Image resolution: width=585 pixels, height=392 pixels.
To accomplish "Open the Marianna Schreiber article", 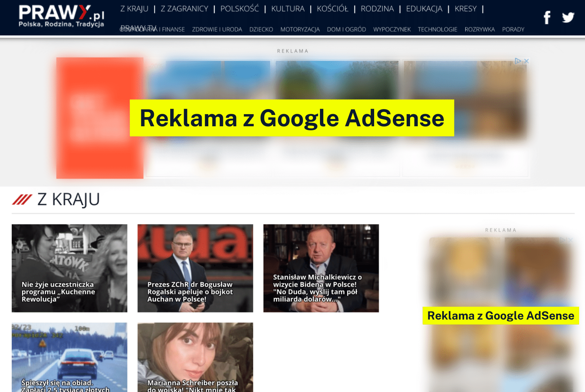I will click(x=195, y=357).
